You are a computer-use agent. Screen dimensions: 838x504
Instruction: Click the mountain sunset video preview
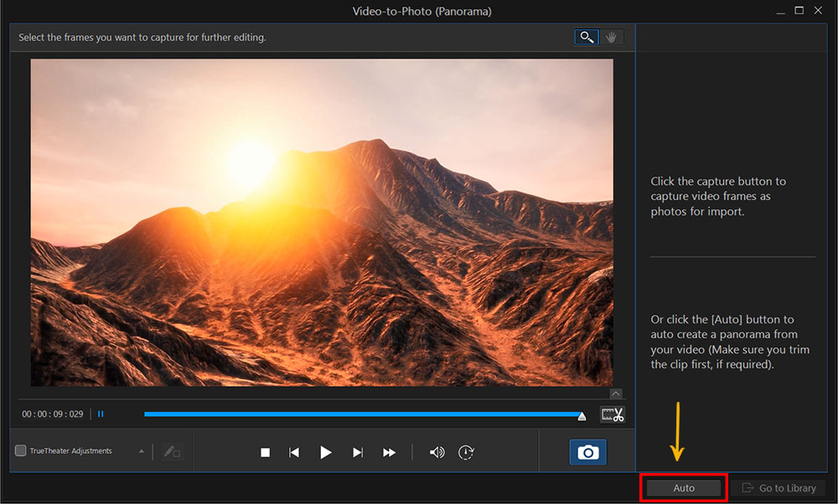(x=322, y=223)
